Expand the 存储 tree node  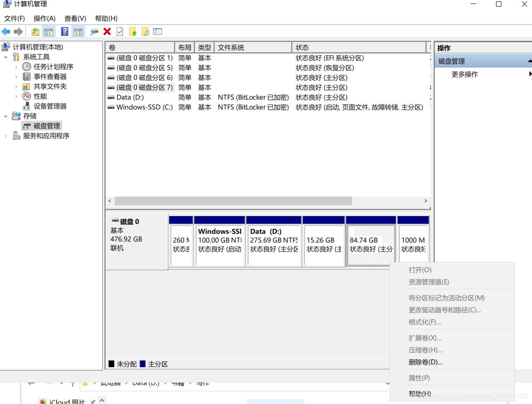tap(6, 116)
